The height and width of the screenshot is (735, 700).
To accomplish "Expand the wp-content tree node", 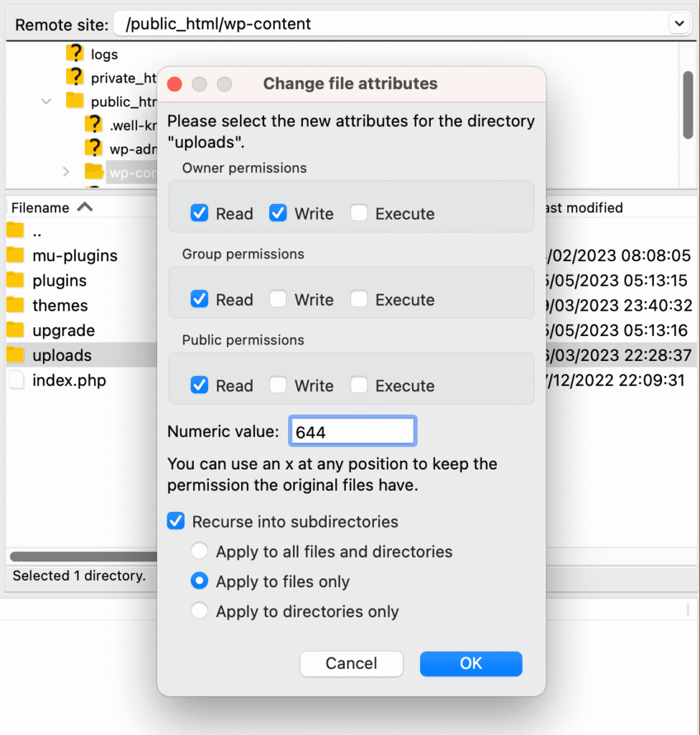I will click(x=65, y=172).
